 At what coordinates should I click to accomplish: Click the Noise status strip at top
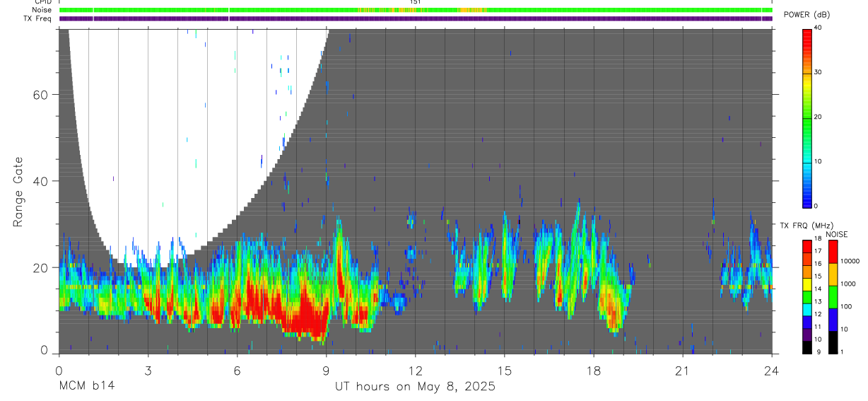point(415,10)
